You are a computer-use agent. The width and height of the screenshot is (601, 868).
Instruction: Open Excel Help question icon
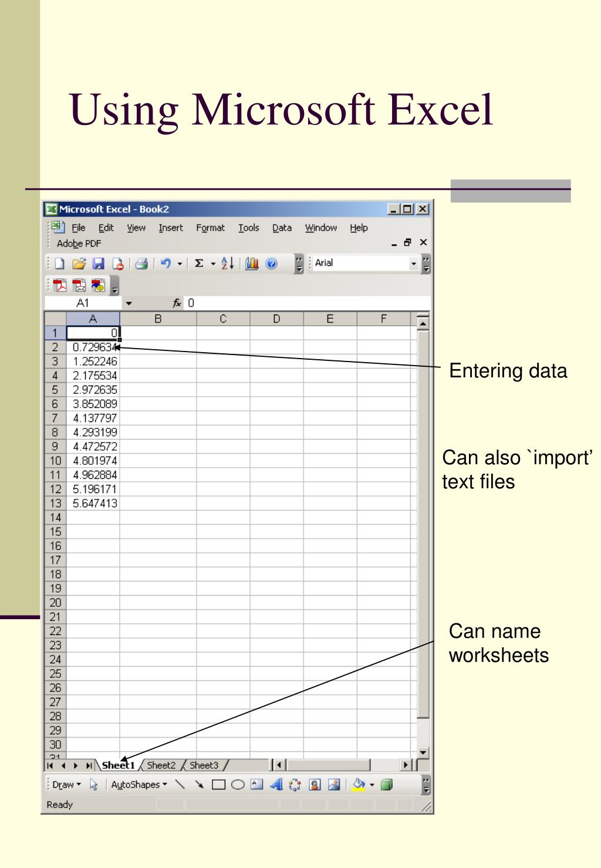(271, 264)
